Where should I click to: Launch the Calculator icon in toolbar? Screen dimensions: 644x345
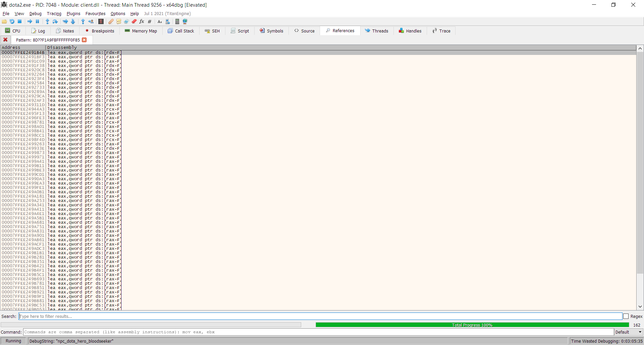click(177, 21)
